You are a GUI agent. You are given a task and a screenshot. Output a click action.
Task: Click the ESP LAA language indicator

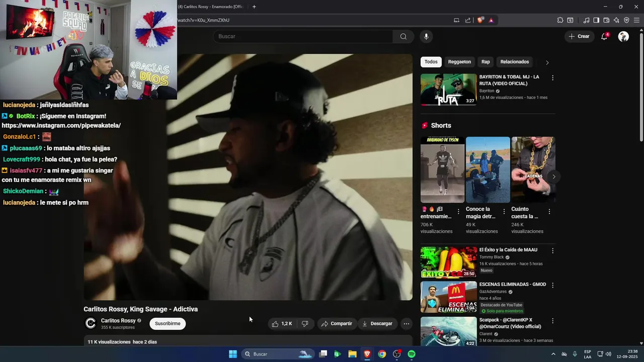(588, 354)
